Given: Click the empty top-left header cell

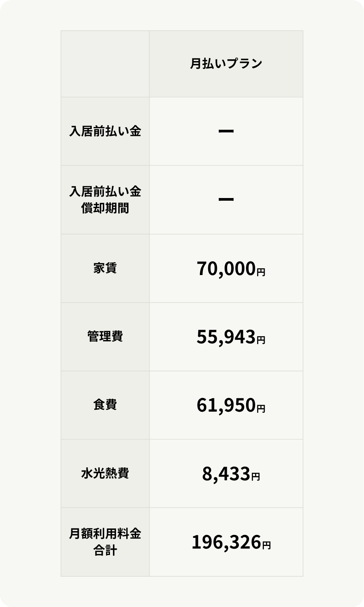Looking at the screenshot, I should [x=105, y=64].
